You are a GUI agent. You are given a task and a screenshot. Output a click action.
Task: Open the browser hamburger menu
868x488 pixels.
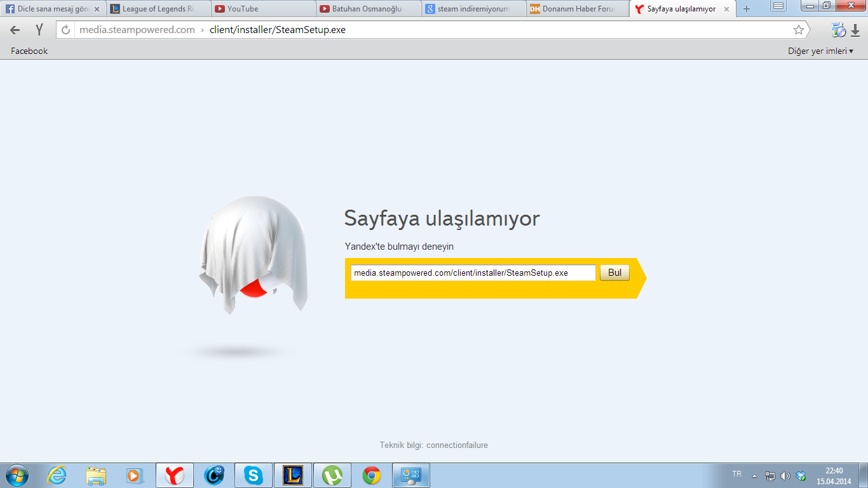coord(778,6)
